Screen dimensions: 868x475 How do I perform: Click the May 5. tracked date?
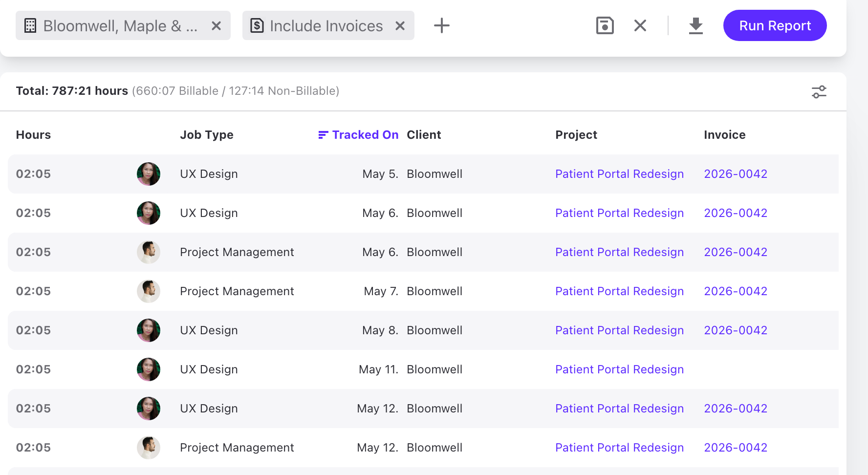click(x=381, y=174)
